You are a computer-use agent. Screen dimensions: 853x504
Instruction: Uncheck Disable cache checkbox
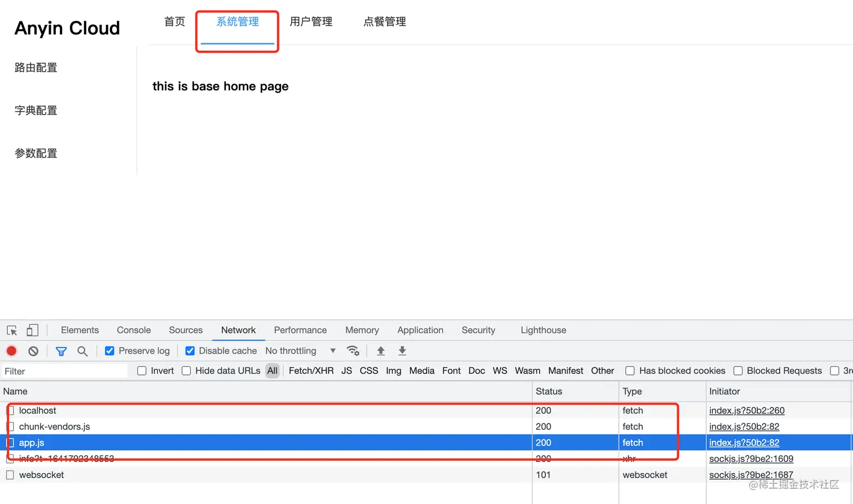pos(190,351)
